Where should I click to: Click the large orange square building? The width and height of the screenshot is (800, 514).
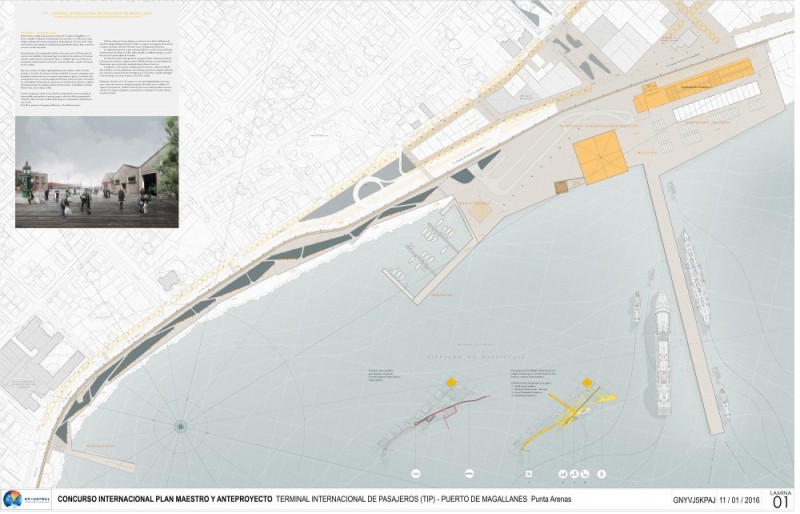pyautogui.click(x=600, y=157)
